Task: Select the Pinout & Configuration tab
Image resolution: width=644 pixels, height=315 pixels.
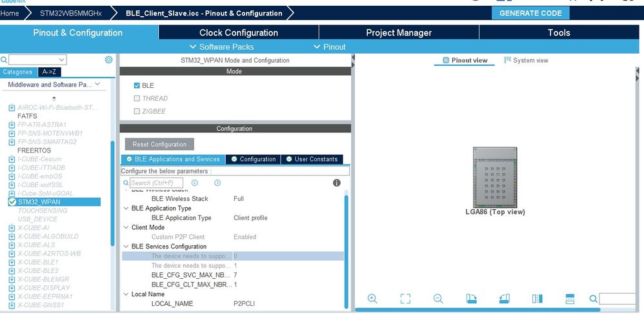Action: click(78, 32)
